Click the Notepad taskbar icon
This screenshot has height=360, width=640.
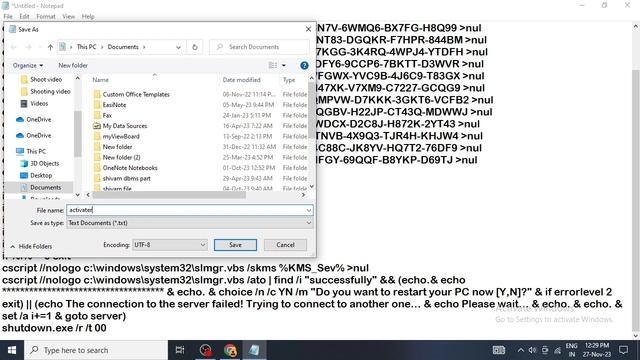tap(254, 350)
